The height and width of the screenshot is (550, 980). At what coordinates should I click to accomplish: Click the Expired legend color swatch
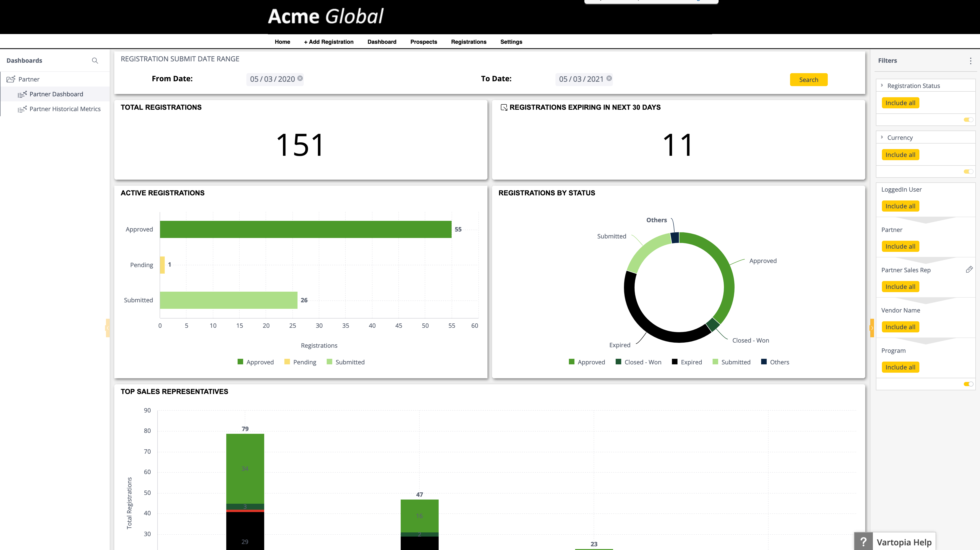675,362
